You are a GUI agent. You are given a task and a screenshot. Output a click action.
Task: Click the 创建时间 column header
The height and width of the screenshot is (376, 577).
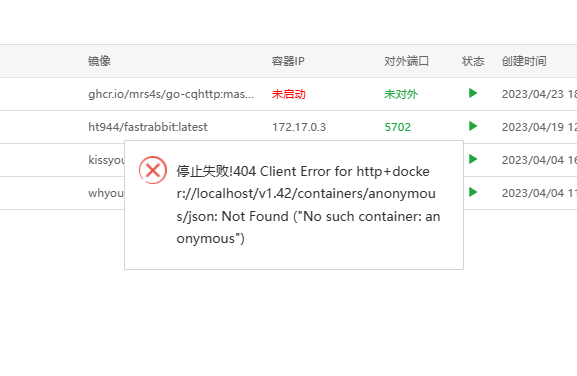pos(524,61)
